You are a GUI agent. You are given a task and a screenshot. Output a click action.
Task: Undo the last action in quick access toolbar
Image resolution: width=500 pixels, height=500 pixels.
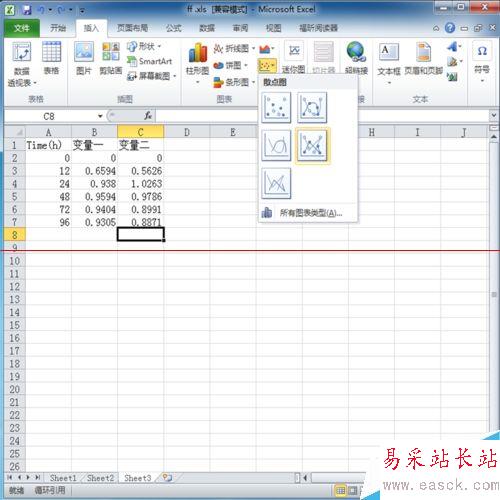[x=41, y=10]
